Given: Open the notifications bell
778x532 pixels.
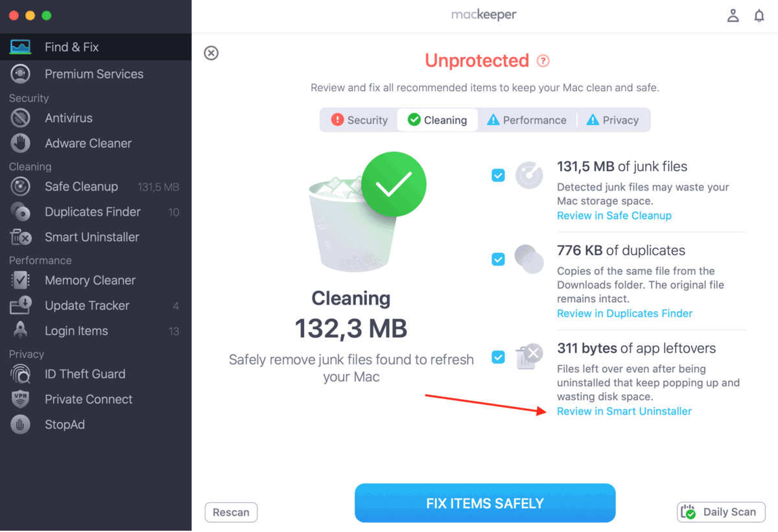Looking at the screenshot, I should [x=759, y=16].
